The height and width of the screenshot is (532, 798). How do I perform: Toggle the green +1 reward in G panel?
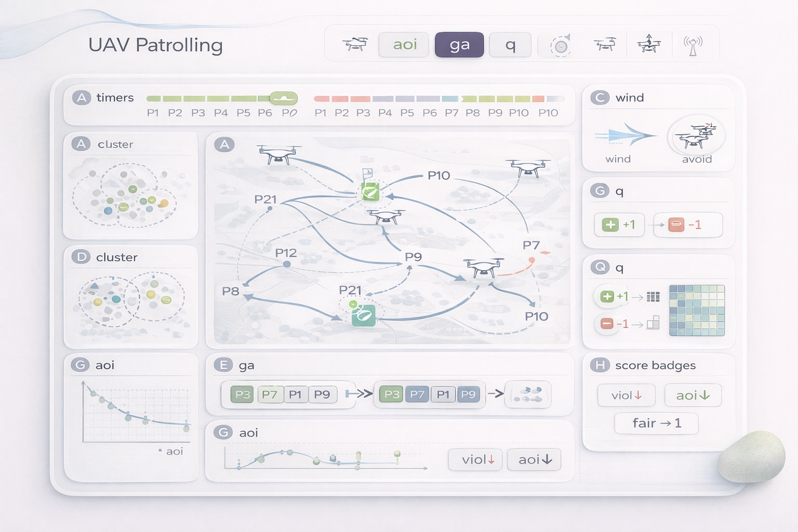(x=619, y=225)
